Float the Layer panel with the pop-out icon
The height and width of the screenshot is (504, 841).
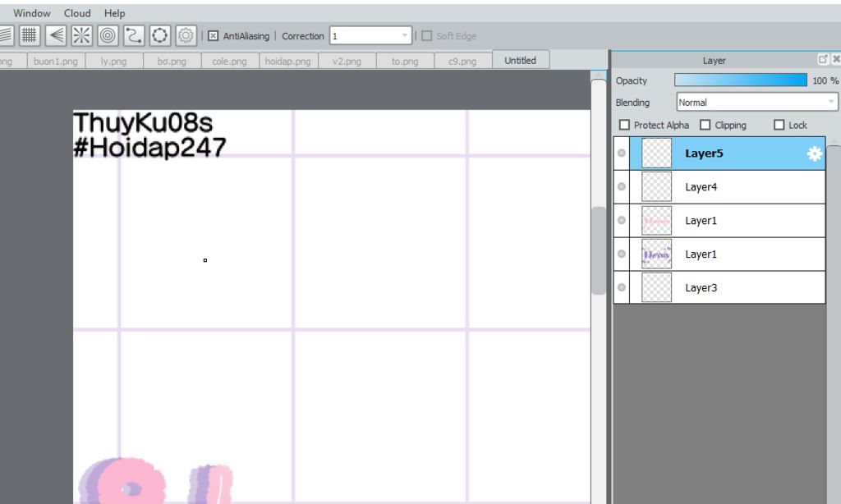click(x=822, y=59)
